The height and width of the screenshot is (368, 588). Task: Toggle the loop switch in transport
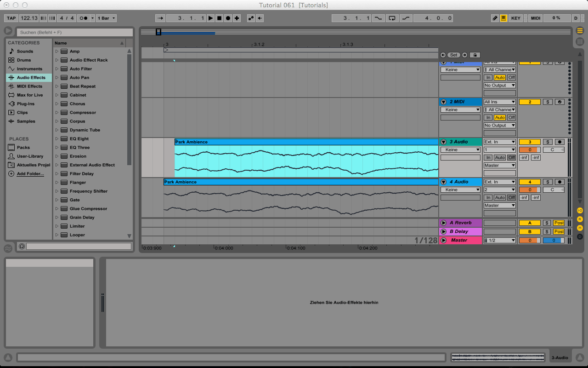point(392,18)
